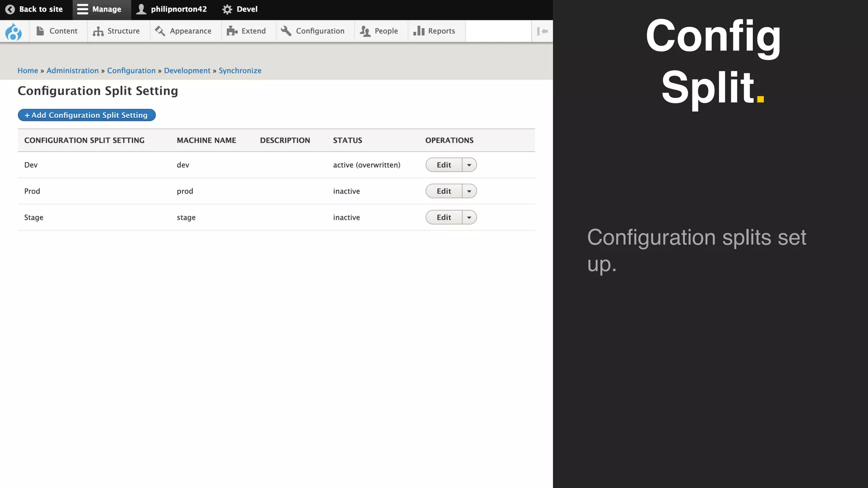Screen dimensions: 868x488
Task: Click the CONFIGURATION SPLIT SETTING column header
Action: (84, 140)
